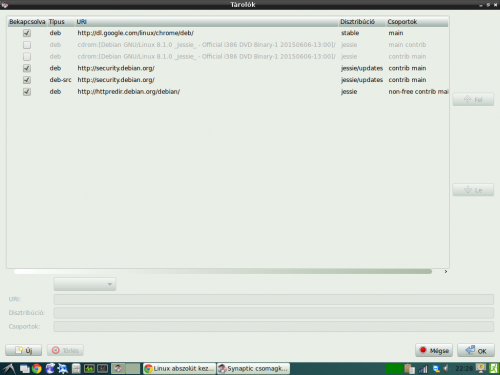
Task: Click the network signal bars tray icon
Action: click(x=423, y=369)
